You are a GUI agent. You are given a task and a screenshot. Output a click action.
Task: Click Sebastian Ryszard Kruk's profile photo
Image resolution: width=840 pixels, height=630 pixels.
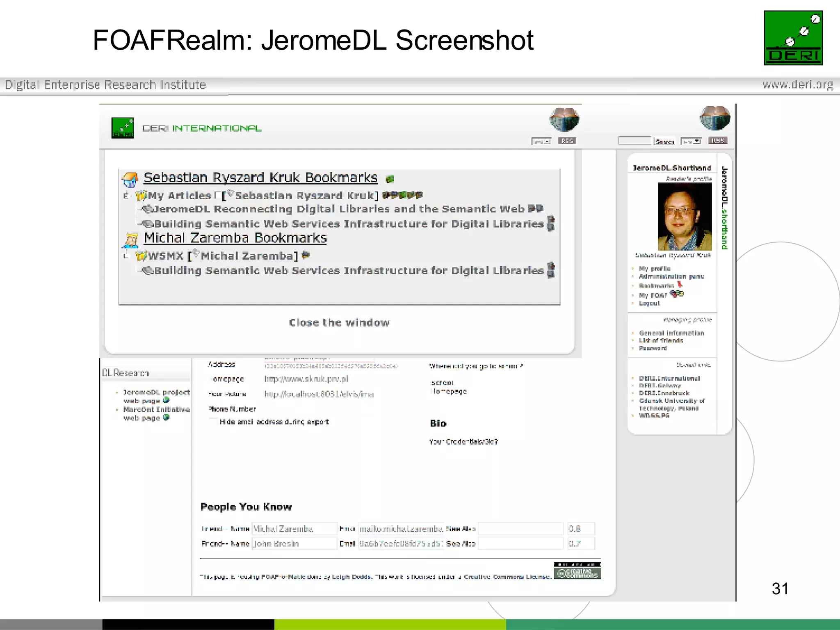685,217
